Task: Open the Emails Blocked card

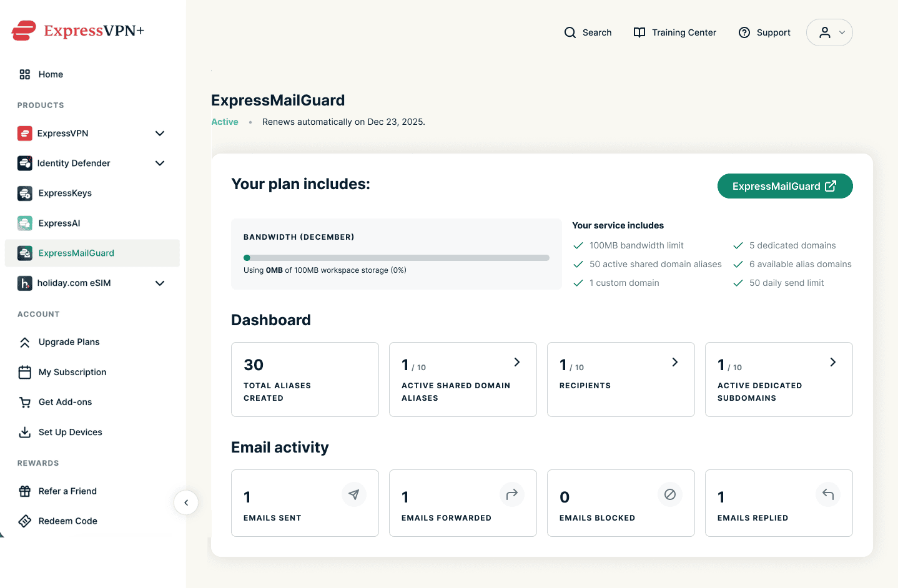Action: [x=621, y=503]
